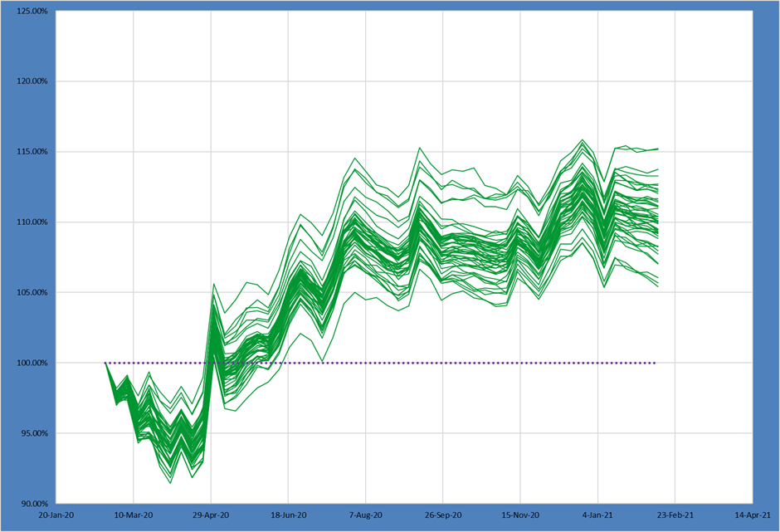Viewport: 780px width, 532px height.
Task: Click the 14-Apr-21 date label
Action: point(753,515)
